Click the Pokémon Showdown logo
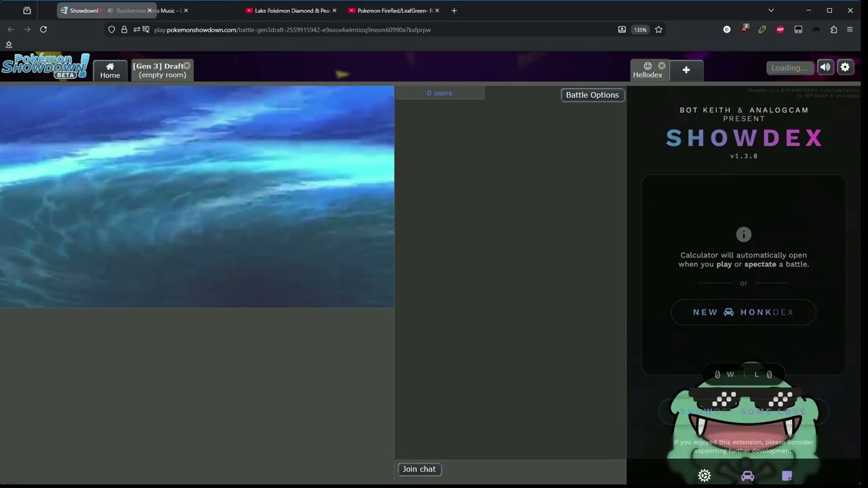 45,66
